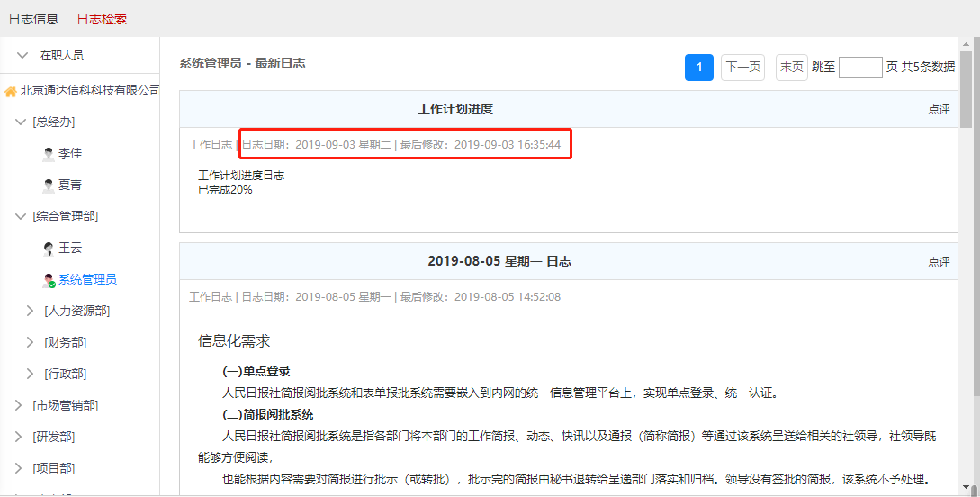Open the 日志信息 tab
This screenshot has height=497, width=980.
[x=33, y=19]
